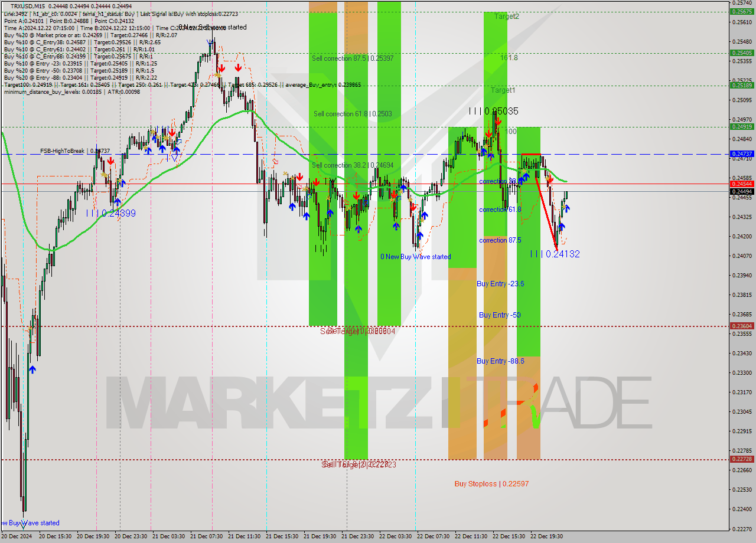Click 'Sell correction 87.5 | 0.25397' label
The width and height of the screenshot is (756, 543).
tap(353, 58)
